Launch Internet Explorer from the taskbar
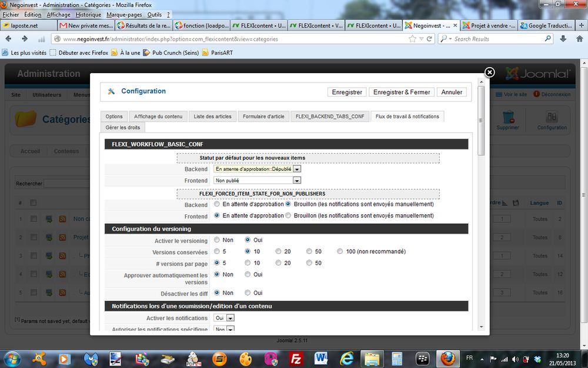 click(x=346, y=359)
